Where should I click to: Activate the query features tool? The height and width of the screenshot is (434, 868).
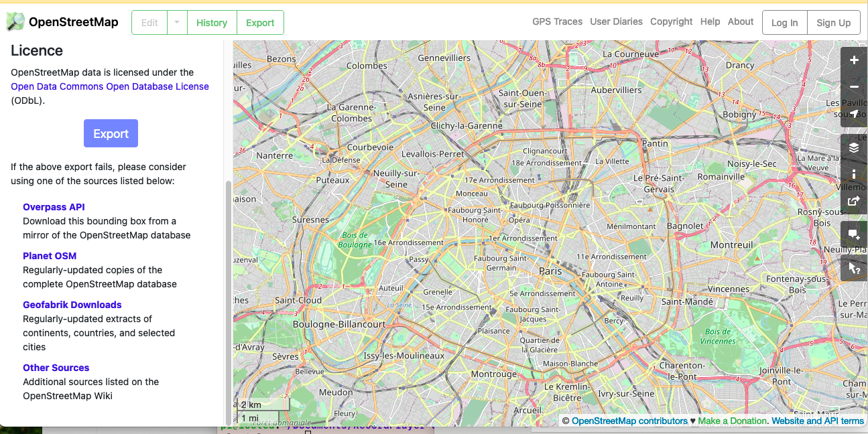click(x=854, y=269)
